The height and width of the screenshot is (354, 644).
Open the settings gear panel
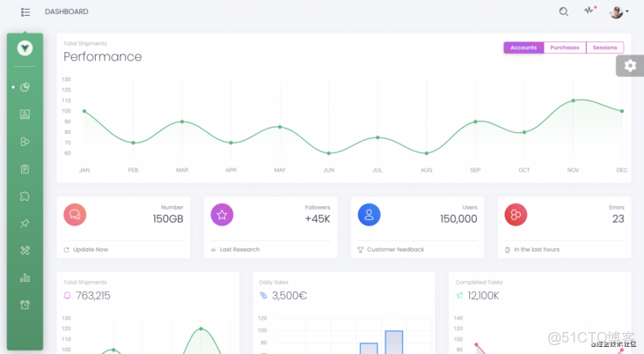(x=630, y=66)
